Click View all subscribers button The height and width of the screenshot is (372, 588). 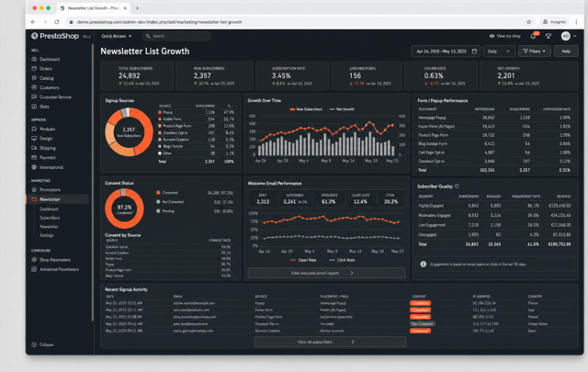coord(330,342)
